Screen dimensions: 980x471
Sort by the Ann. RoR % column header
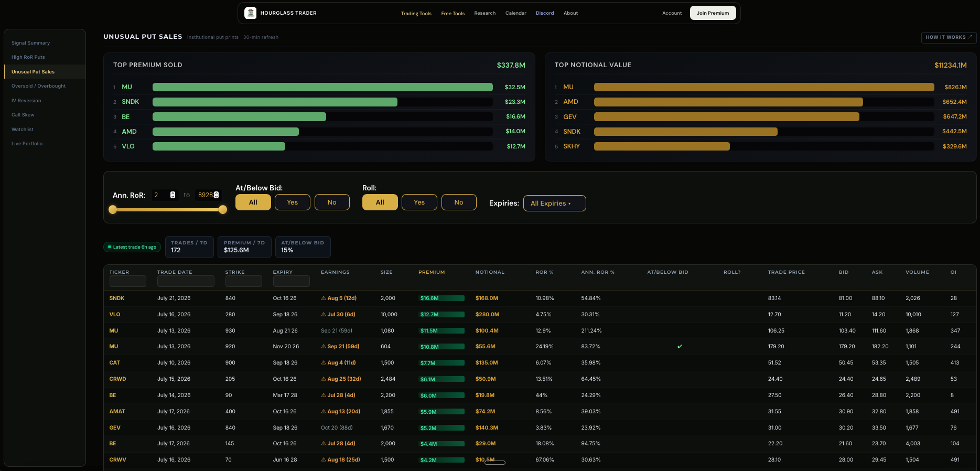click(598, 272)
